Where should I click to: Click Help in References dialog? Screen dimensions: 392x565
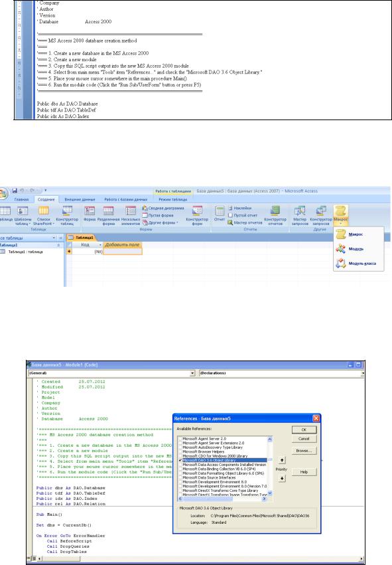coord(304,472)
